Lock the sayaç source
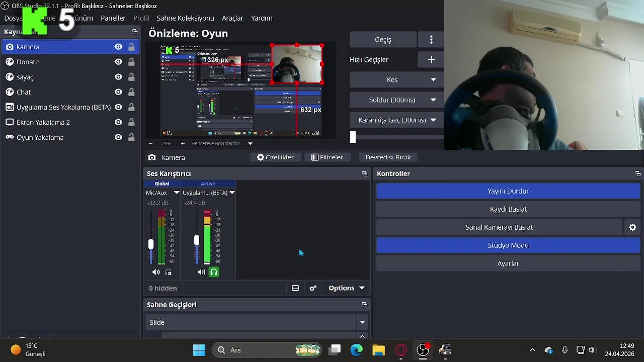The image size is (644, 362). (x=131, y=77)
